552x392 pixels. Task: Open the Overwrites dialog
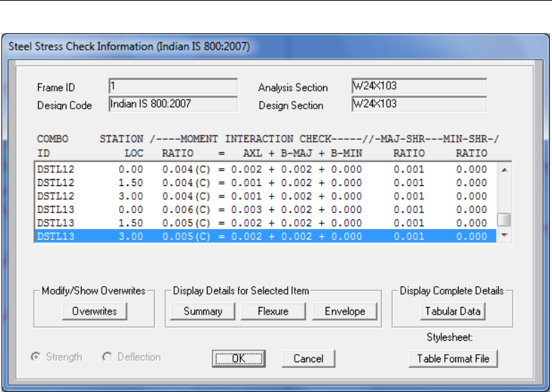[x=94, y=311]
